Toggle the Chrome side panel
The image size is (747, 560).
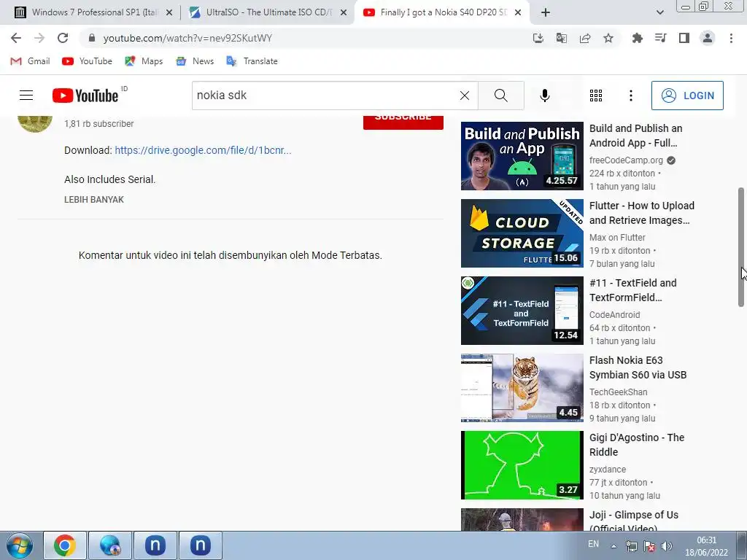click(x=684, y=38)
